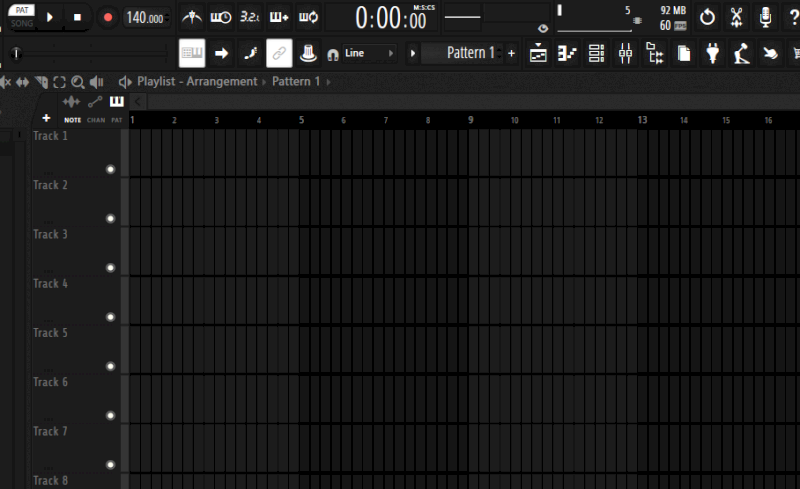
Task: Switch to PAT mode
Action: pos(21,10)
